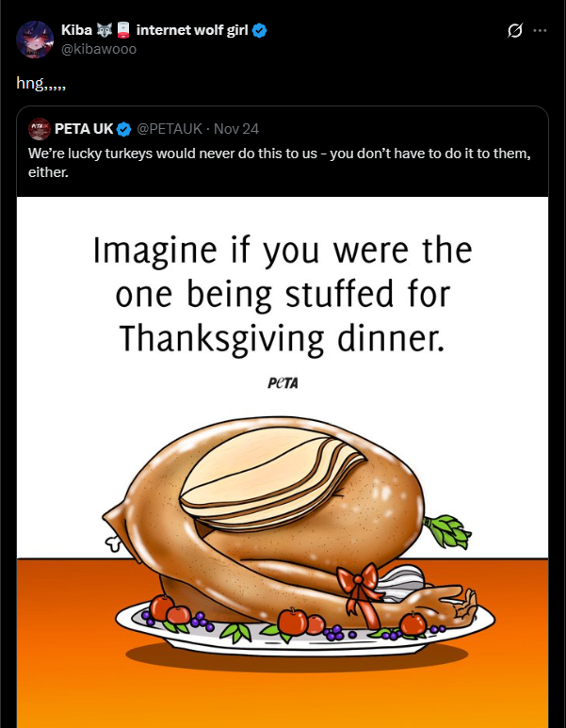566x728 pixels.
Task: Click Kiba's blue verified badge
Action: click(x=260, y=30)
